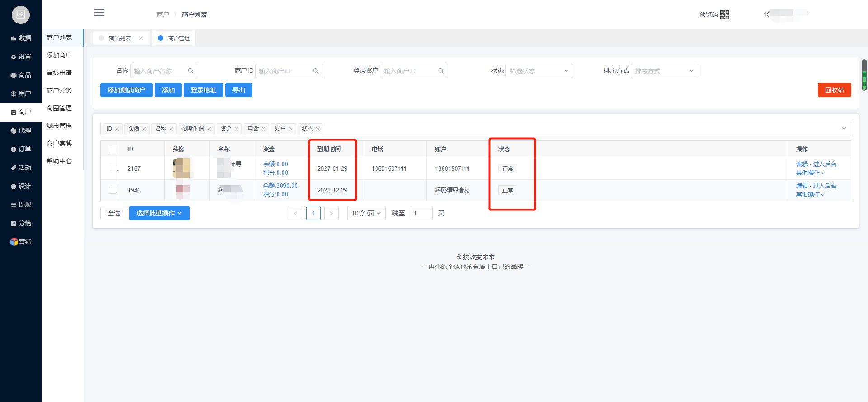Open the 状态 filter dropdown

(x=539, y=71)
